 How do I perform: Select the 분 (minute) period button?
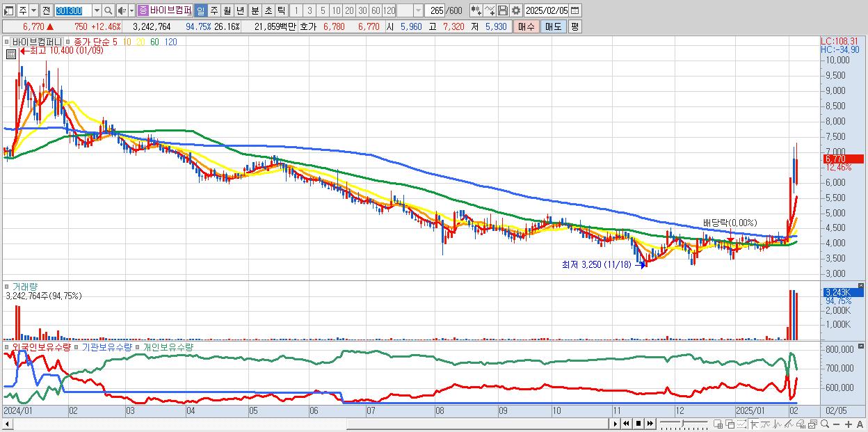point(255,10)
